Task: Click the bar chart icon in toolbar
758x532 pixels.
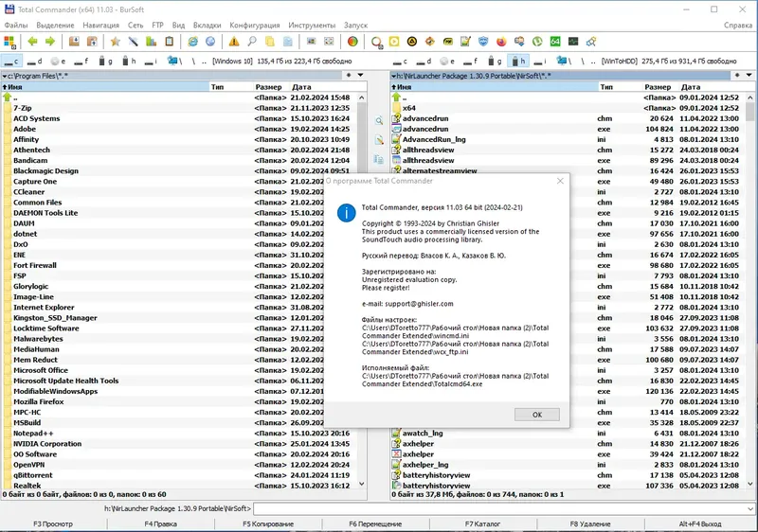Action: pyautogui.click(x=152, y=42)
